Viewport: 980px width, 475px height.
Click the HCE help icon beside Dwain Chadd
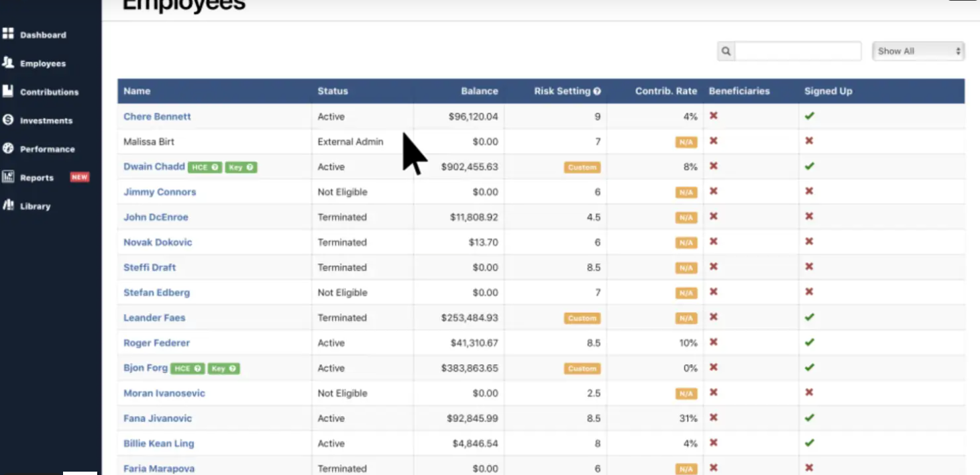pyautogui.click(x=213, y=166)
